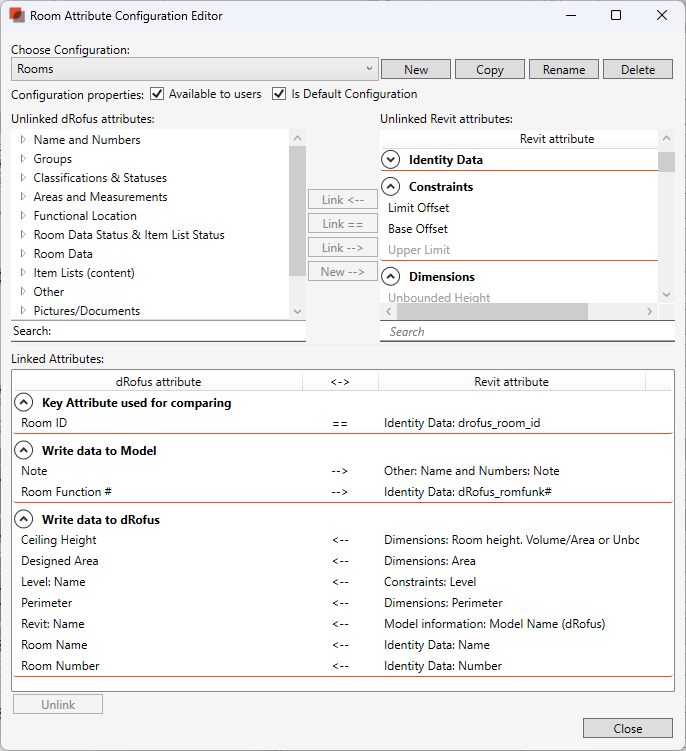Toggle the Available to users checkbox
Viewport: 686px width, 751px height.
pyautogui.click(x=157, y=94)
